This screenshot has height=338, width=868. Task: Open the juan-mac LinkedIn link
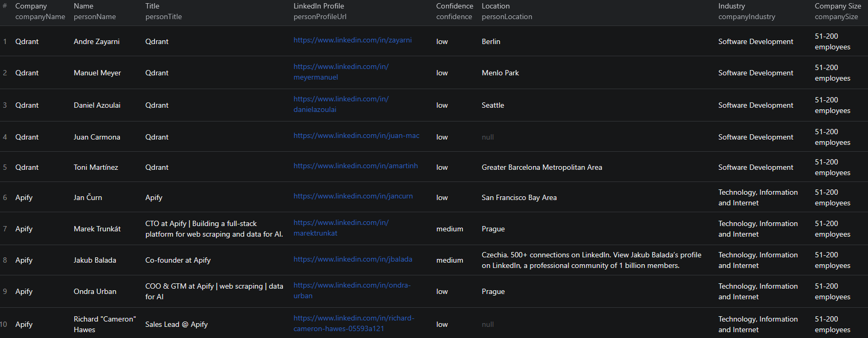coord(356,136)
